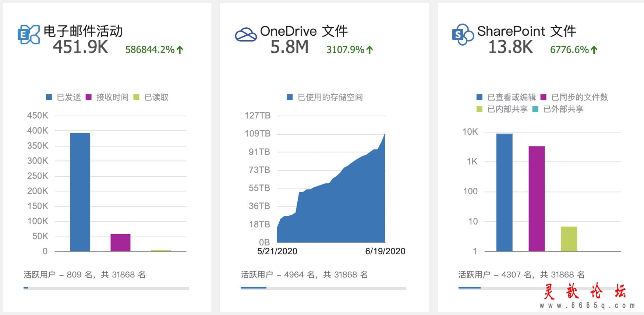Click the OneDrive cloud icon
644x315 pixels.
point(246,35)
